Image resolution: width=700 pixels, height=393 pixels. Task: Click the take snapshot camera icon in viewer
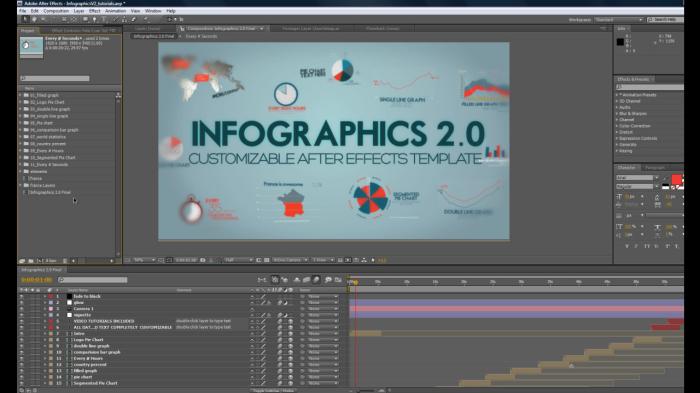pyautogui.click(x=203, y=260)
